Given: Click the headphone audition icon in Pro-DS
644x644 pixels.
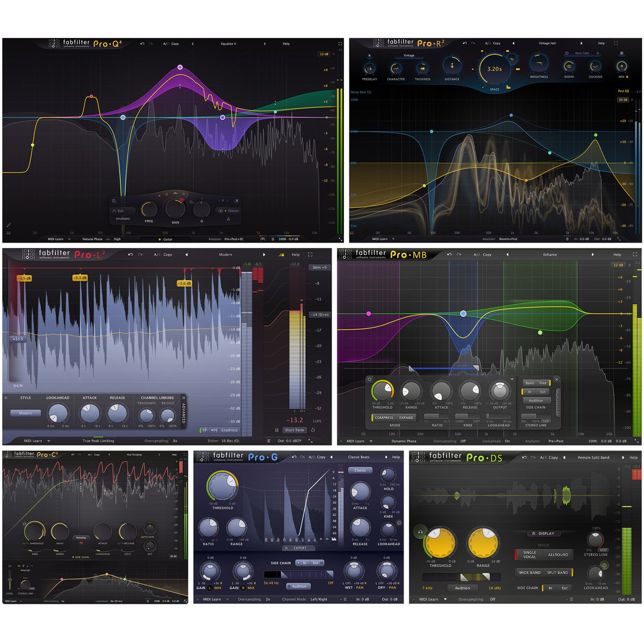Looking at the screenshot, I should click(x=420, y=531).
